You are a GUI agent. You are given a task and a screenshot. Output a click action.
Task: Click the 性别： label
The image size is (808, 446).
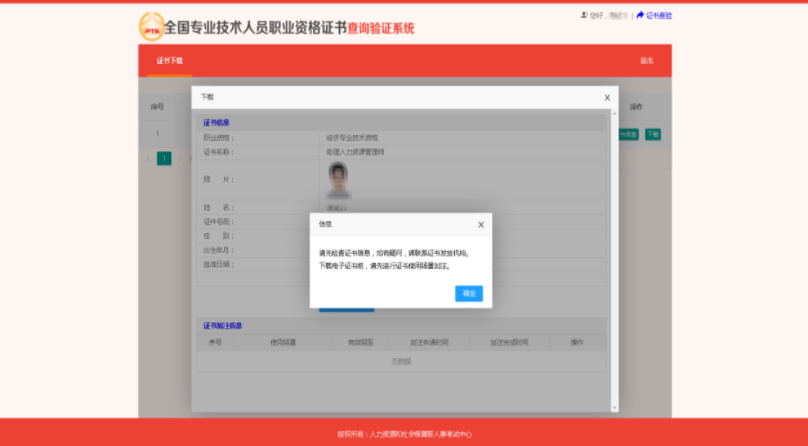tap(218, 236)
